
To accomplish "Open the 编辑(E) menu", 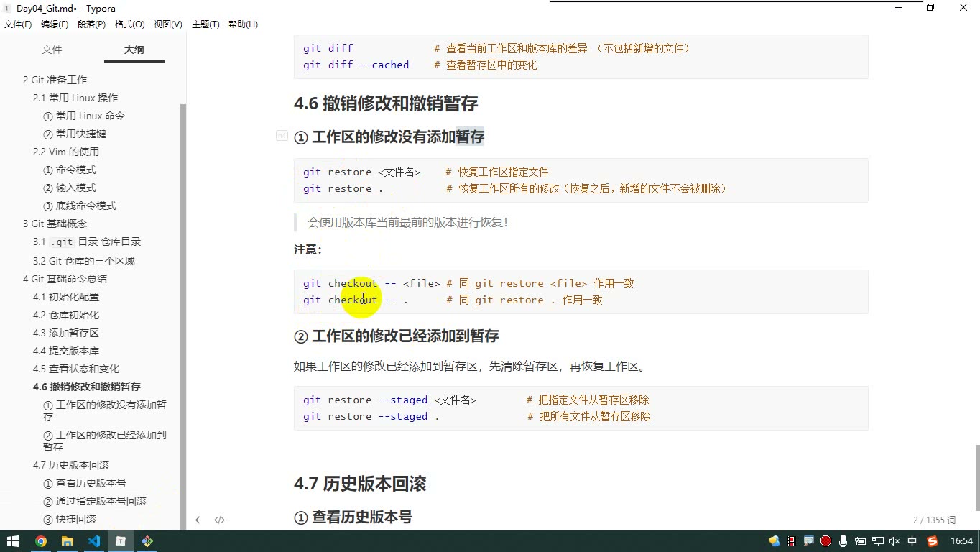I will [x=55, y=24].
